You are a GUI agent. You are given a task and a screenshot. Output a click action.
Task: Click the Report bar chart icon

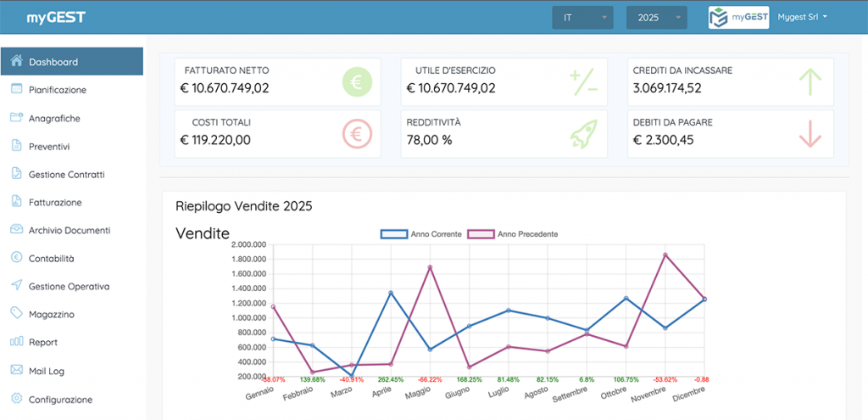(16, 342)
